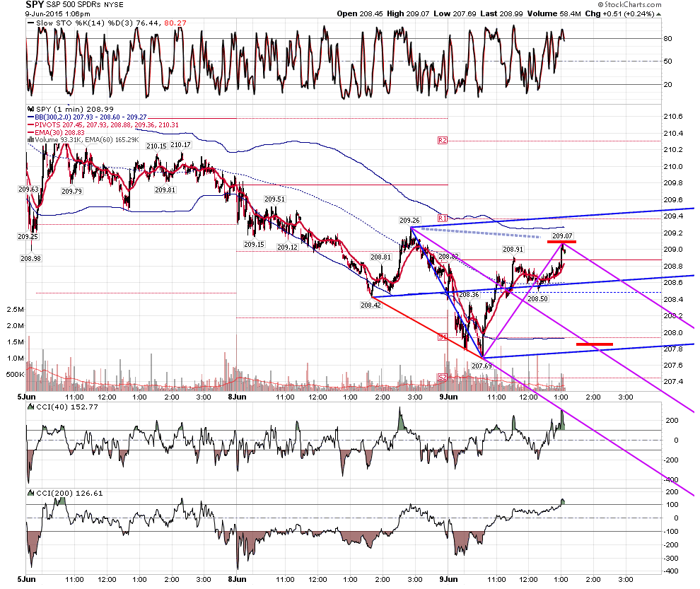Image resolution: width=700 pixels, height=589 pixels.
Task: Click the candlestick icon beside SPY (1 min)
Action: click(x=31, y=108)
